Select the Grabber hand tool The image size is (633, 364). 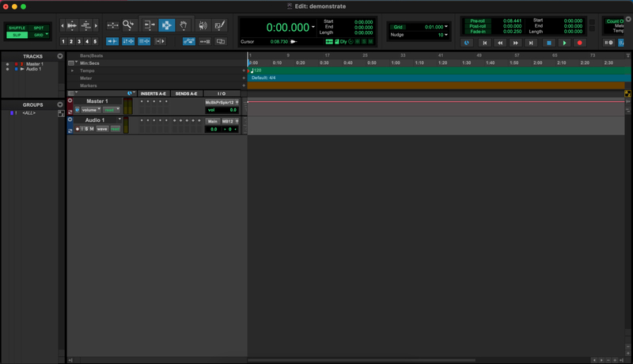pyautogui.click(x=184, y=25)
